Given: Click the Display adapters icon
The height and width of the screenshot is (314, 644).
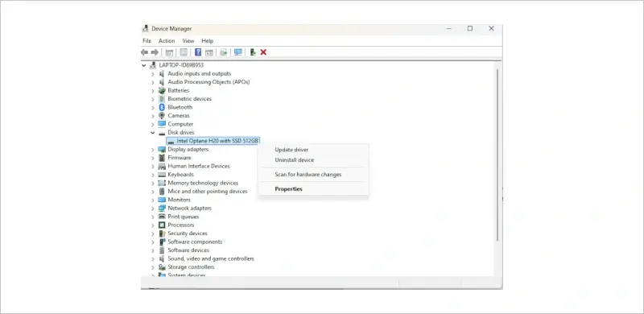Looking at the screenshot, I should [x=162, y=149].
